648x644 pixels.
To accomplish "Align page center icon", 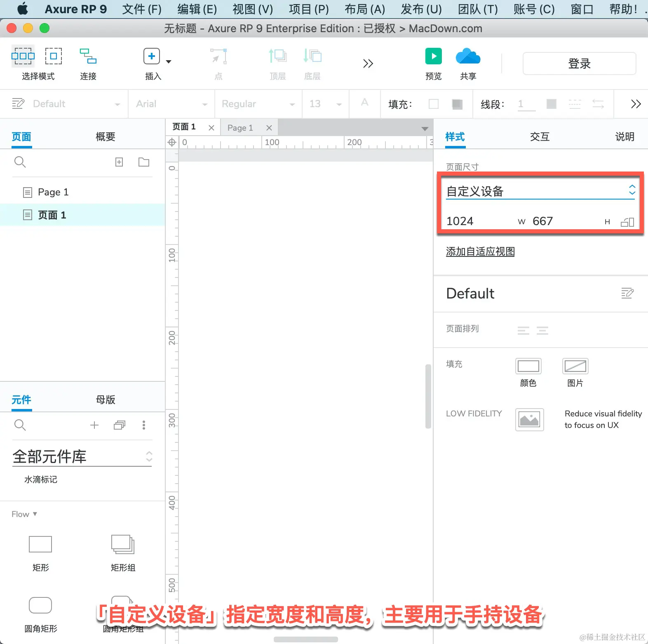I will click(x=542, y=330).
